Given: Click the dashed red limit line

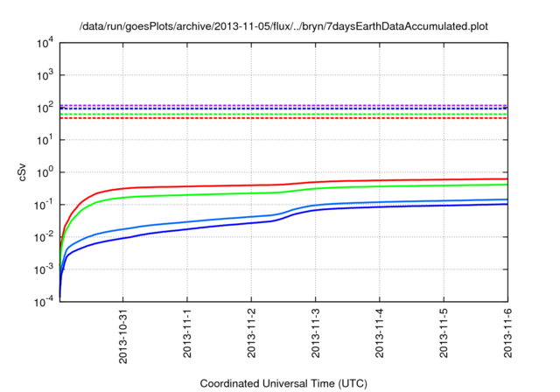Looking at the screenshot, I should coord(283,118).
